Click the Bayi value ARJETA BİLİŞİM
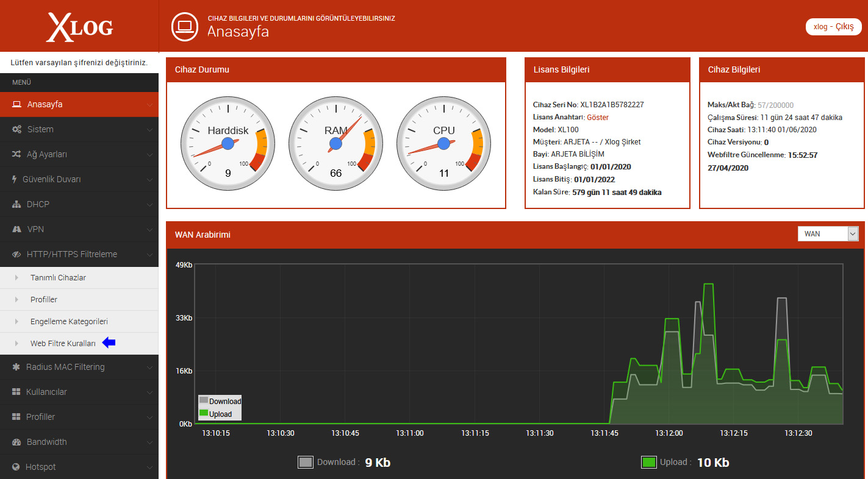 (x=578, y=155)
